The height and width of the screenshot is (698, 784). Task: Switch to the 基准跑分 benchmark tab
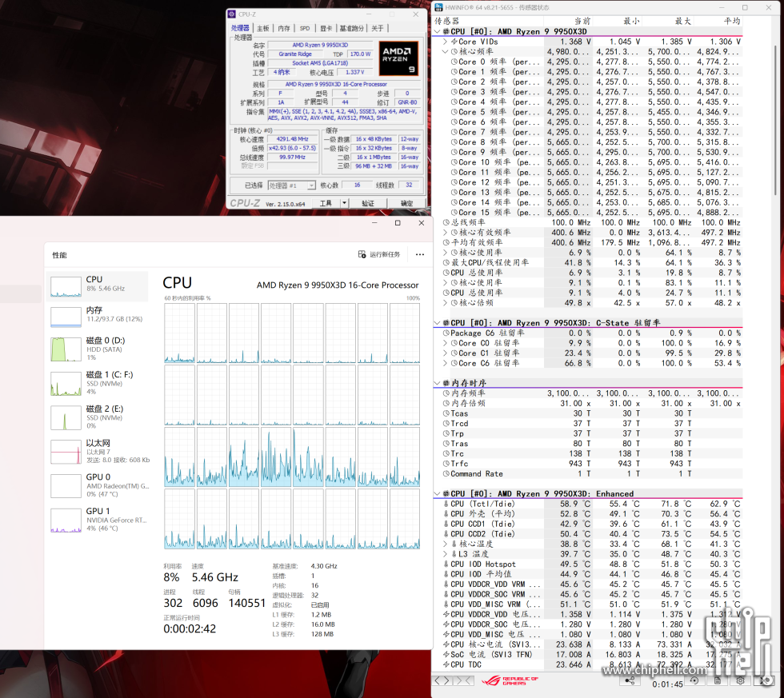tap(352, 29)
